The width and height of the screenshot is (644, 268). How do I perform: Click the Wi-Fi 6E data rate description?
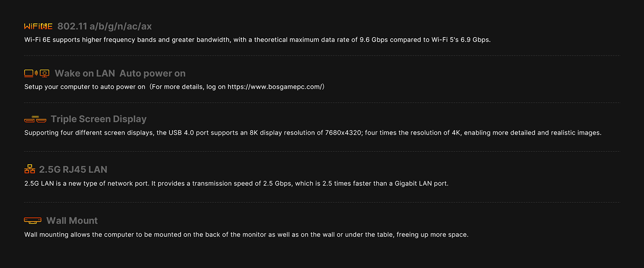point(257,40)
